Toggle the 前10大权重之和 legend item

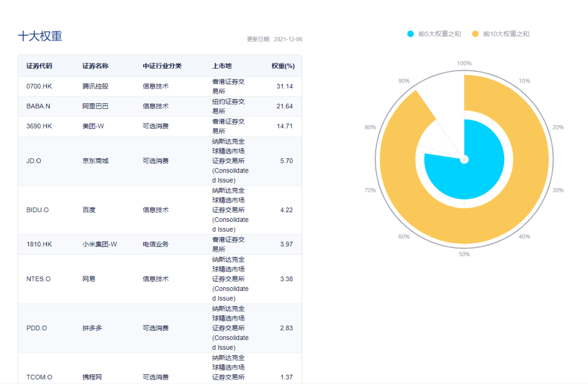coord(501,34)
